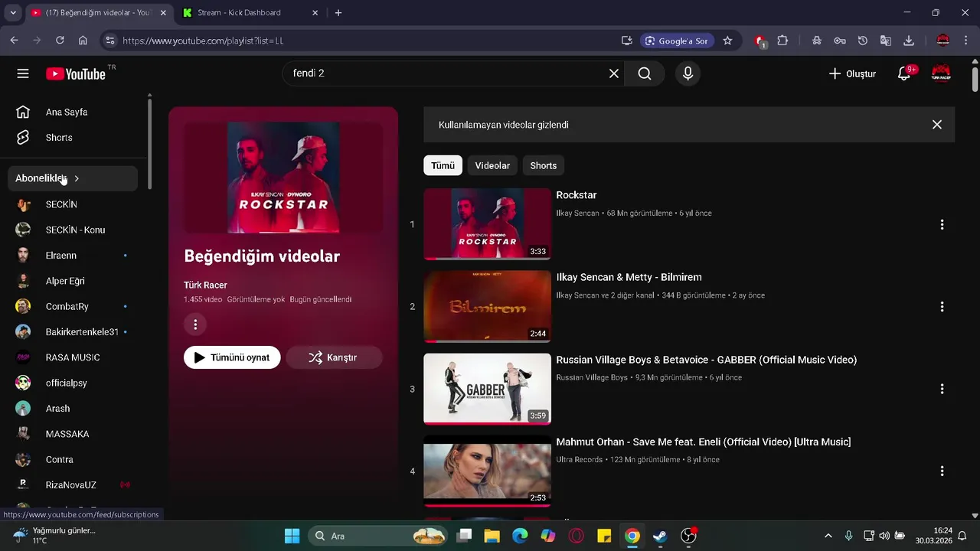Open more options for GABBER video
980x551 pixels.
942,389
